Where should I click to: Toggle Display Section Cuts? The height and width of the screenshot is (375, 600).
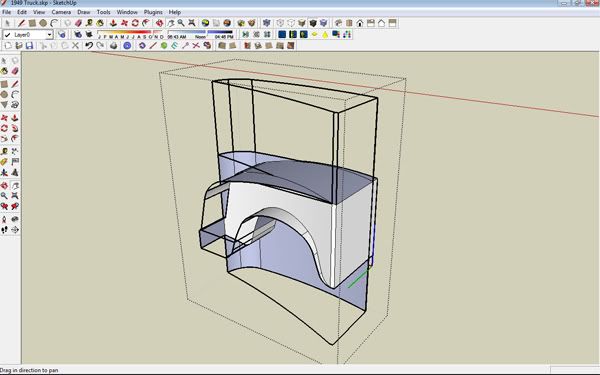pyautogui.click(x=267, y=34)
